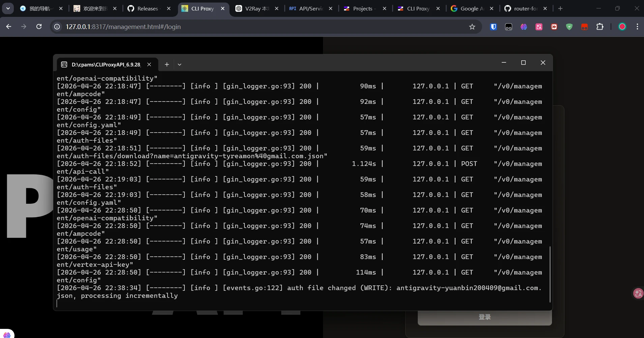Go forward to the next page

click(24, 27)
